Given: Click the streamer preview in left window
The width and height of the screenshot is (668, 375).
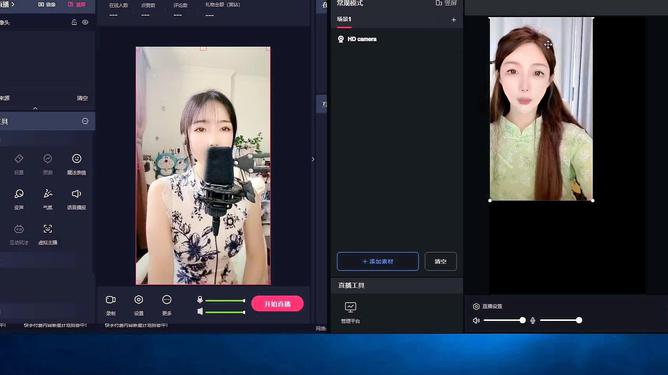Looking at the screenshot, I should (x=203, y=165).
